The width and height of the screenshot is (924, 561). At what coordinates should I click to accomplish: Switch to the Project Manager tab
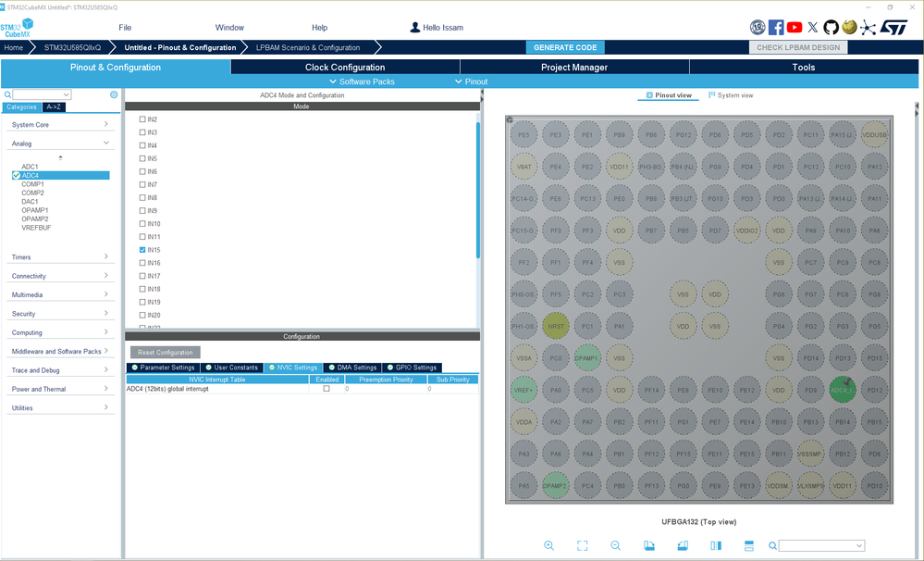pos(574,68)
